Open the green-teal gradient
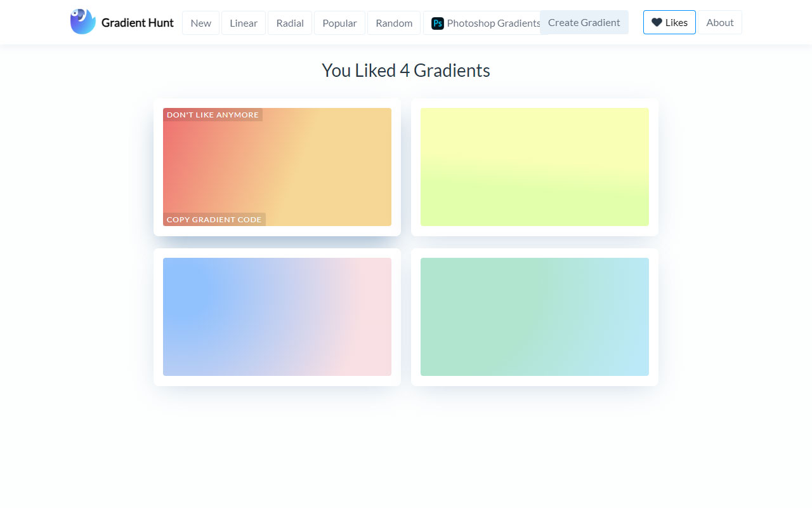812x508 pixels. click(534, 316)
